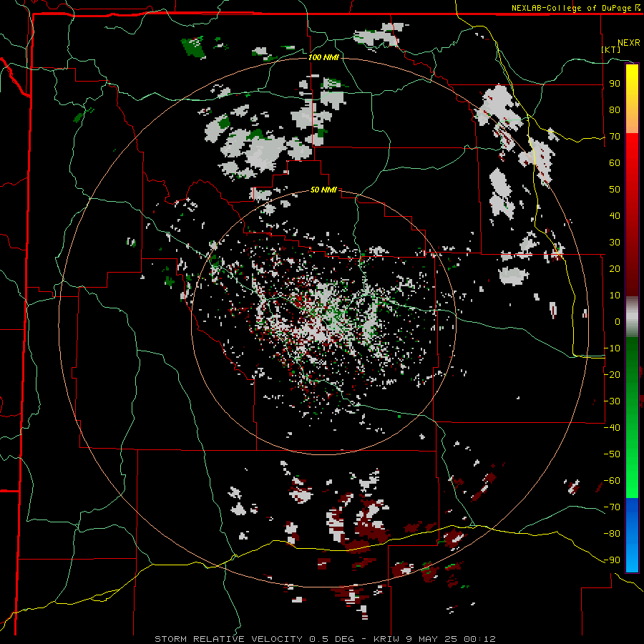Click the -90 value on the velocity scale
644x644 pixels.
pyautogui.click(x=612, y=560)
